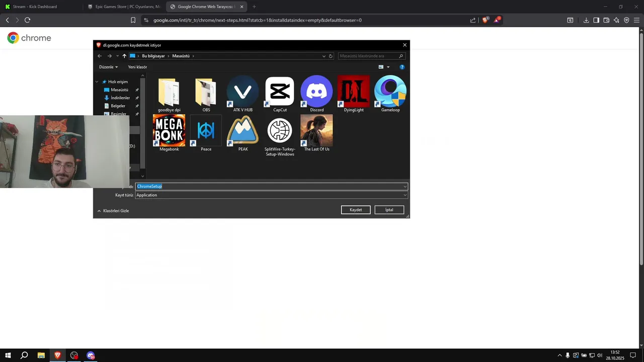The width and height of the screenshot is (644, 362).
Task: Select the Peace shortcut
Action: pyautogui.click(x=206, y=133)
